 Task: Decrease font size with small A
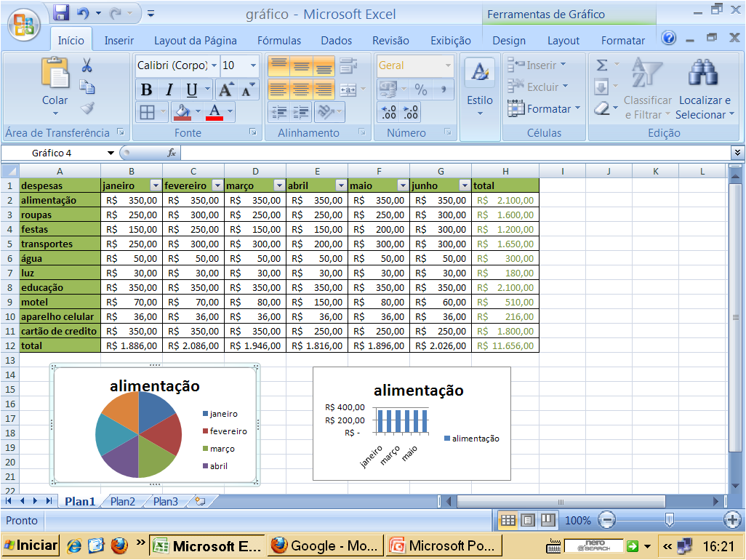(x=248, y=89)
